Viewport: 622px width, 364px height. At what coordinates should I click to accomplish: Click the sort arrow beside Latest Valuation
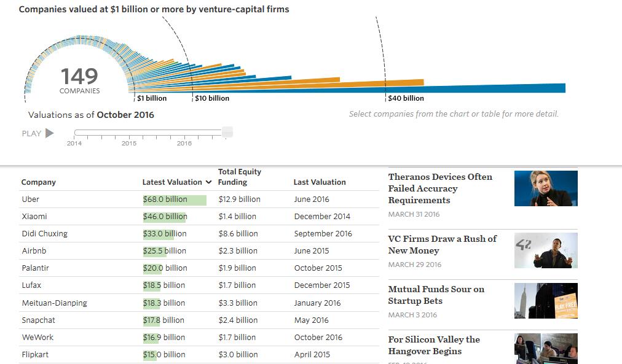(208, 182)
